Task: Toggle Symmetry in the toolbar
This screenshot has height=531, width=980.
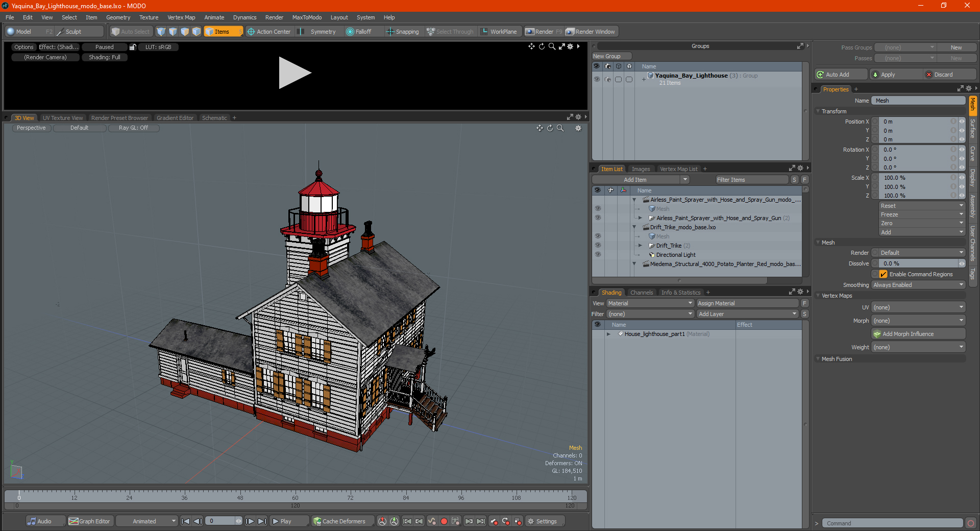Action: (x=318, y=32)
